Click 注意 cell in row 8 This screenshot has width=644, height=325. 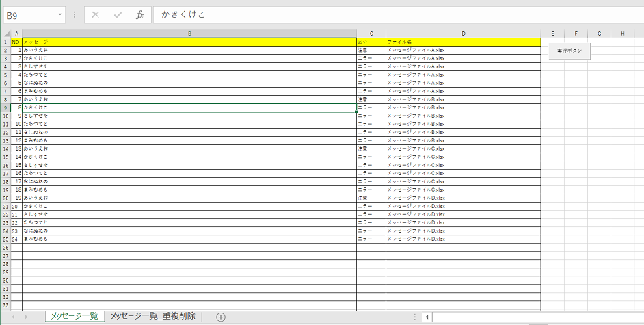point(371,99)
